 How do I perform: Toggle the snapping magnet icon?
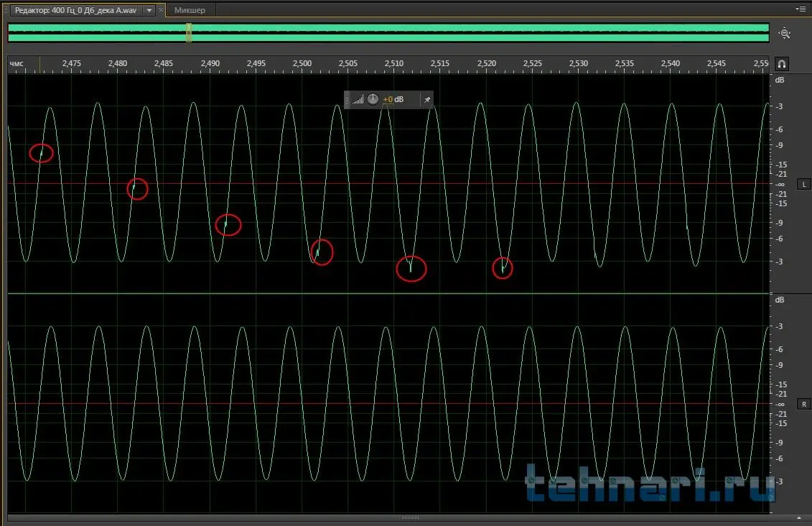coord(781,64)
